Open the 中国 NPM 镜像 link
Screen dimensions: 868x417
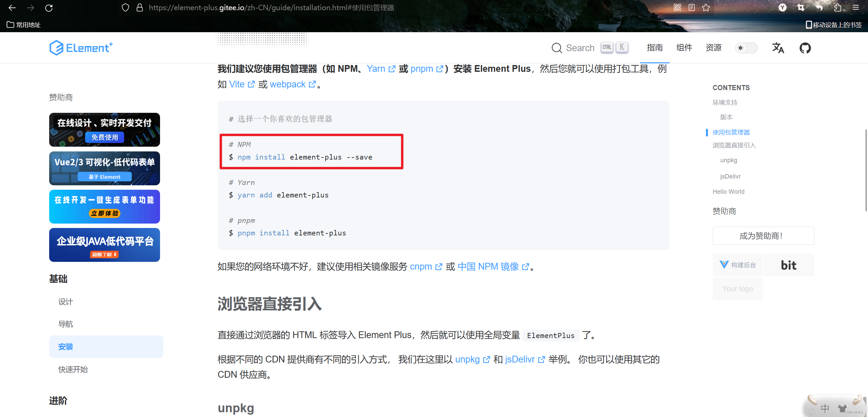point(493,267)
